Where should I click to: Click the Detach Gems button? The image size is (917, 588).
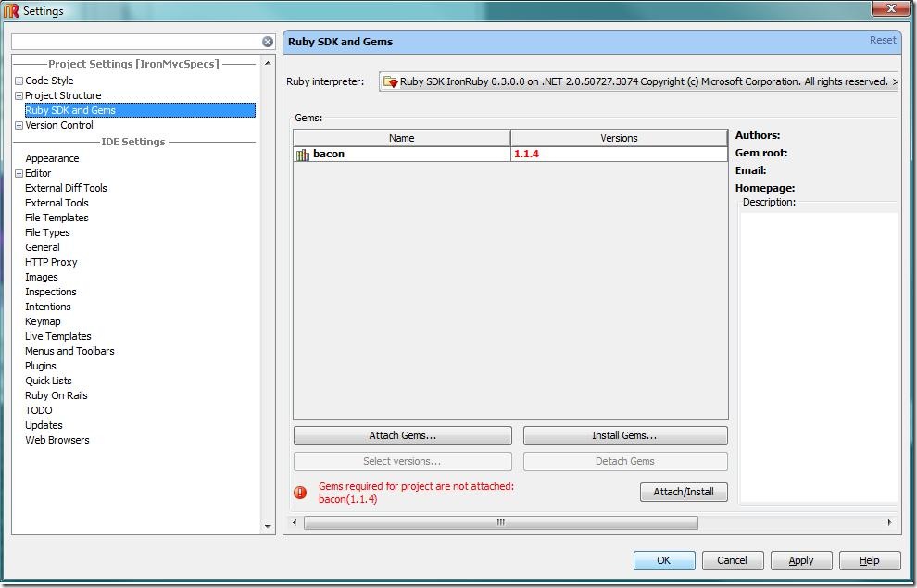(625, 461)
